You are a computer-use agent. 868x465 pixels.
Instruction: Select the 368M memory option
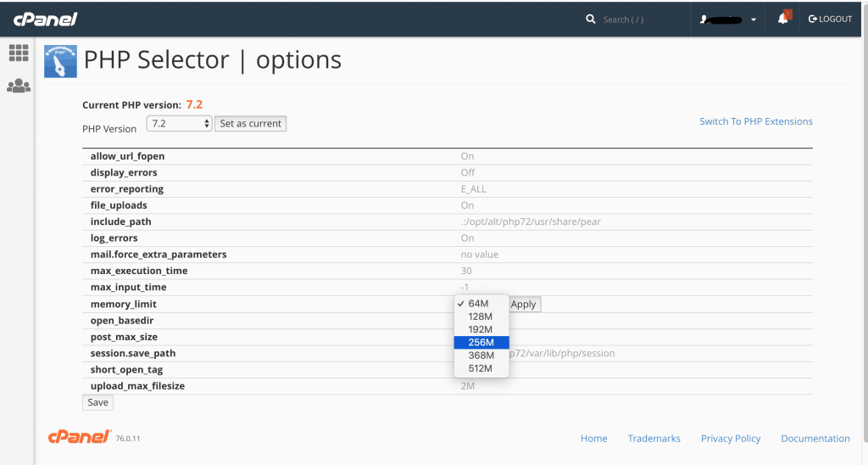(481, 356)
